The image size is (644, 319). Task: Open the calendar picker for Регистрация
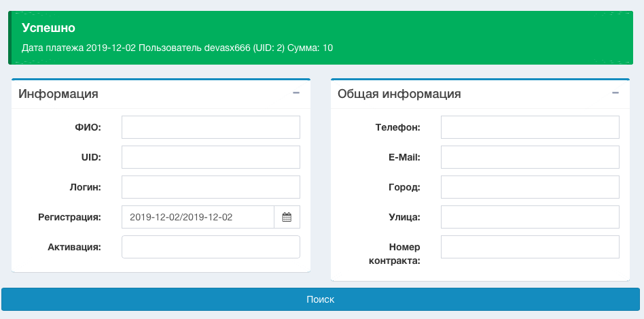tap(287, 217)
